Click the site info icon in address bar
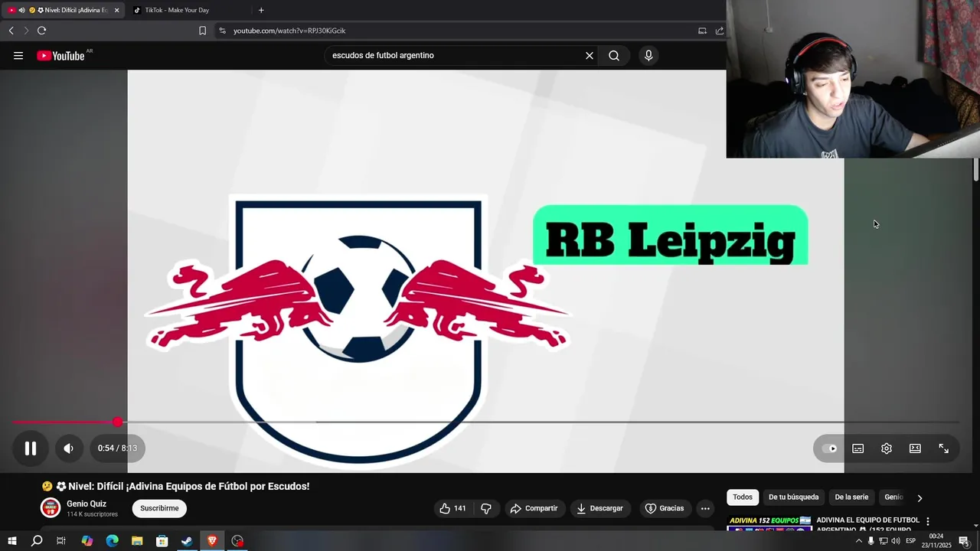980x551 pixels. click(222, 31)
